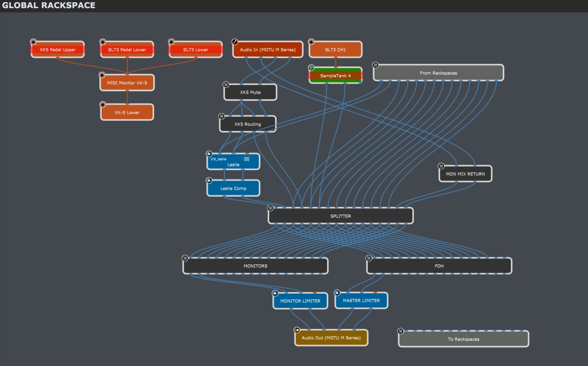Click the waveform icon on SampleTank 4 block

coord(311,68)
